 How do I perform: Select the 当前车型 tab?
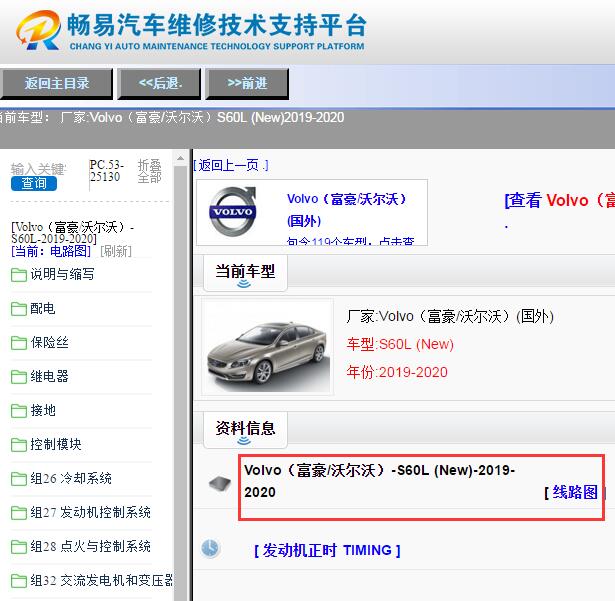(x=245, y=273)
